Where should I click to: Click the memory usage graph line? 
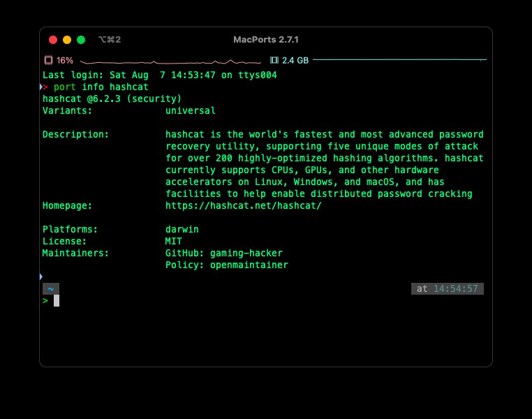399,60
